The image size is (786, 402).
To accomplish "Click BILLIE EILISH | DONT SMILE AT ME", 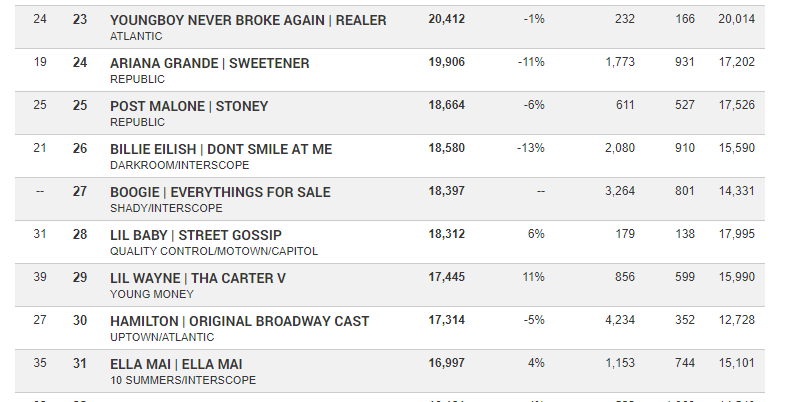I will click(221, 149).
